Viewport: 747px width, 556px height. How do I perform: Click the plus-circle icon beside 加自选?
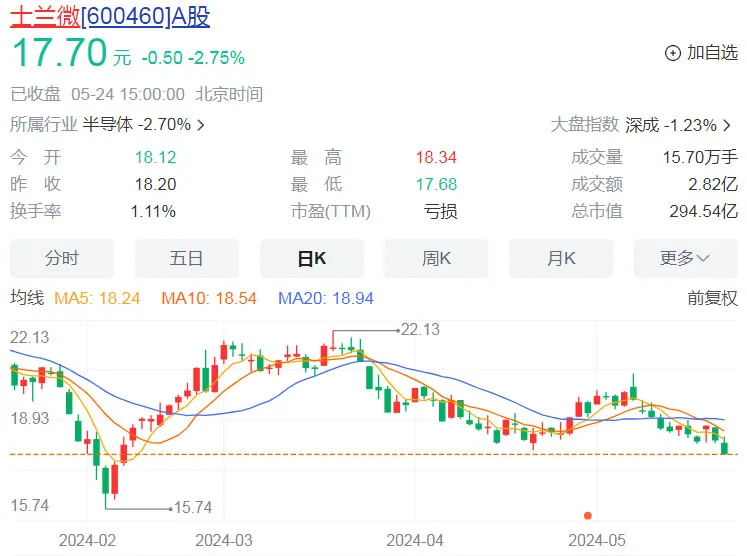point(672,53)
